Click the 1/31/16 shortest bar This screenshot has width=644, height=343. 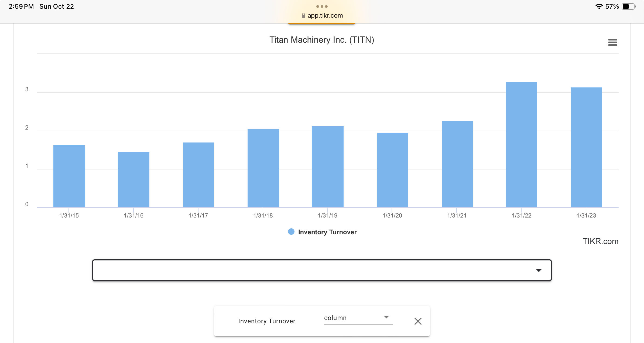(134, 180)
